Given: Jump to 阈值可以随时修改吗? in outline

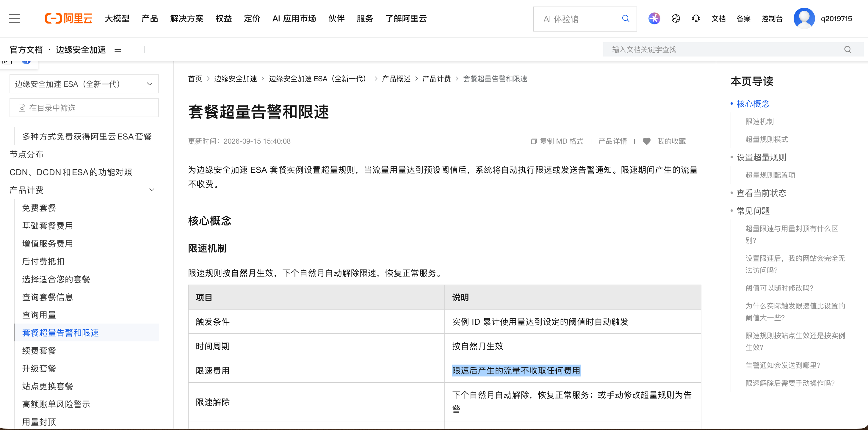Looking at the screenshot, I should coord(779,288).
